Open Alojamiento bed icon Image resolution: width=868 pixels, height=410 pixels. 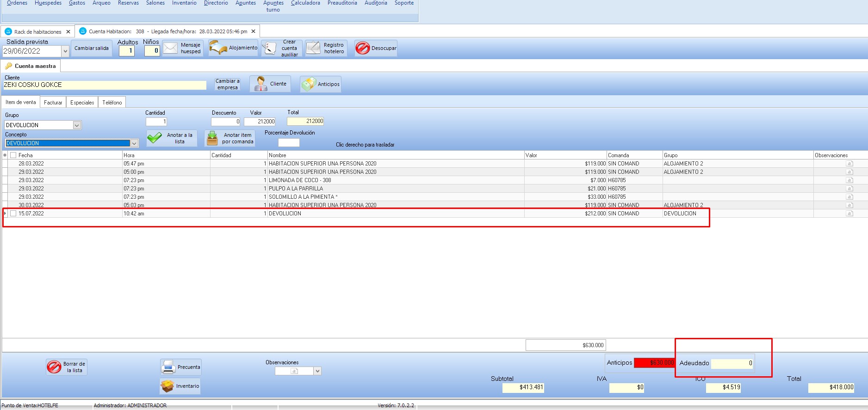pyautogui.click(x=218, y=48)
